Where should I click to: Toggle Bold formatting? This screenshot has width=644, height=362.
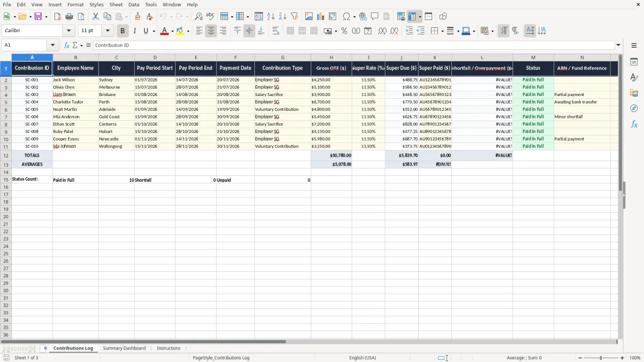pyautogui.click(x=123, y=31)
